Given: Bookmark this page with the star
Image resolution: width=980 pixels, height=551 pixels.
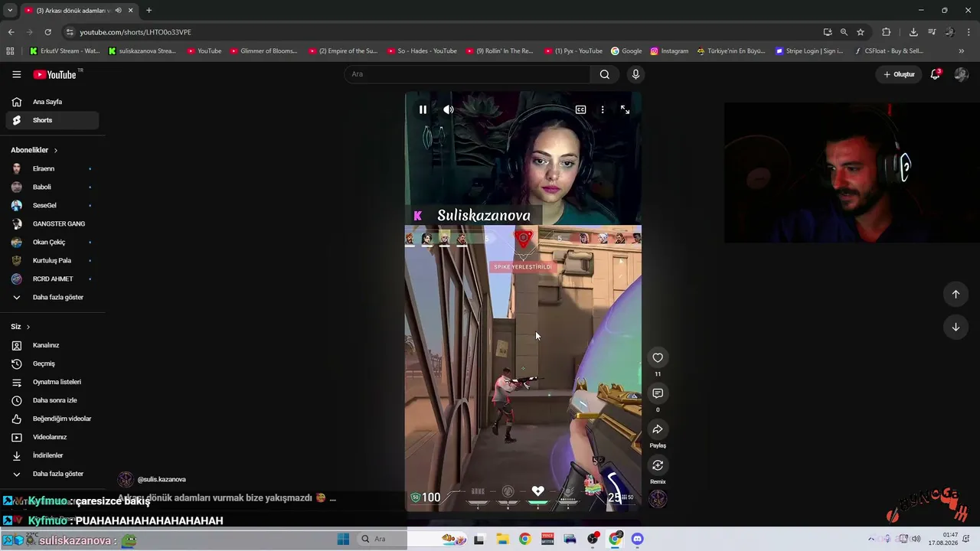Looking at the screenshot, I should (861, 32).
